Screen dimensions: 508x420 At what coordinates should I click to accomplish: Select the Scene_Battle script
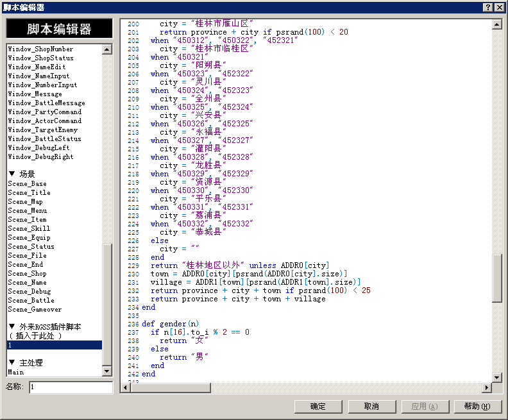point(55,301)
